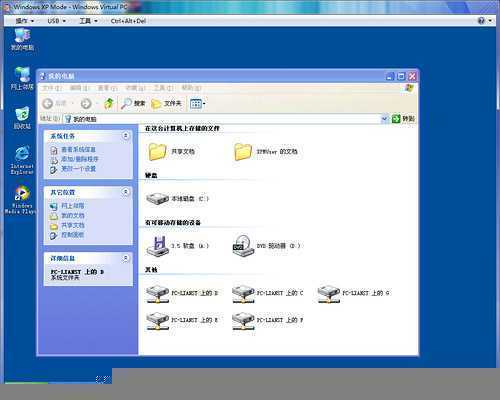500x400 pixels.
Task: Minimize the 我的电脑 window
Action: click(390, 76)
